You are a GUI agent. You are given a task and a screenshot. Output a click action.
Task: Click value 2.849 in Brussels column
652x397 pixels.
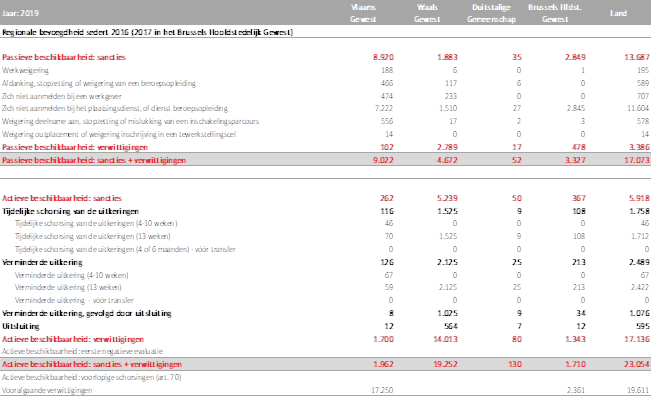[575, 57]
